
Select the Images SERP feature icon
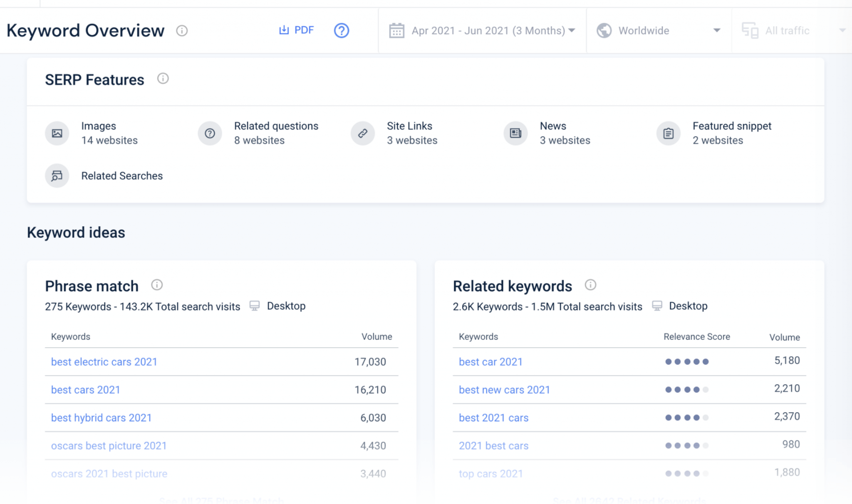tap(57, 133)
